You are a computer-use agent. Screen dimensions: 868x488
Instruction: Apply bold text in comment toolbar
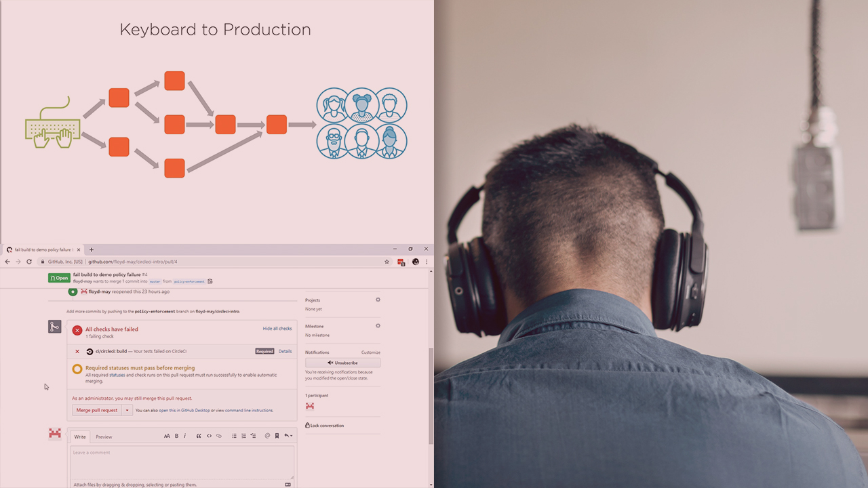coord(176,436)
